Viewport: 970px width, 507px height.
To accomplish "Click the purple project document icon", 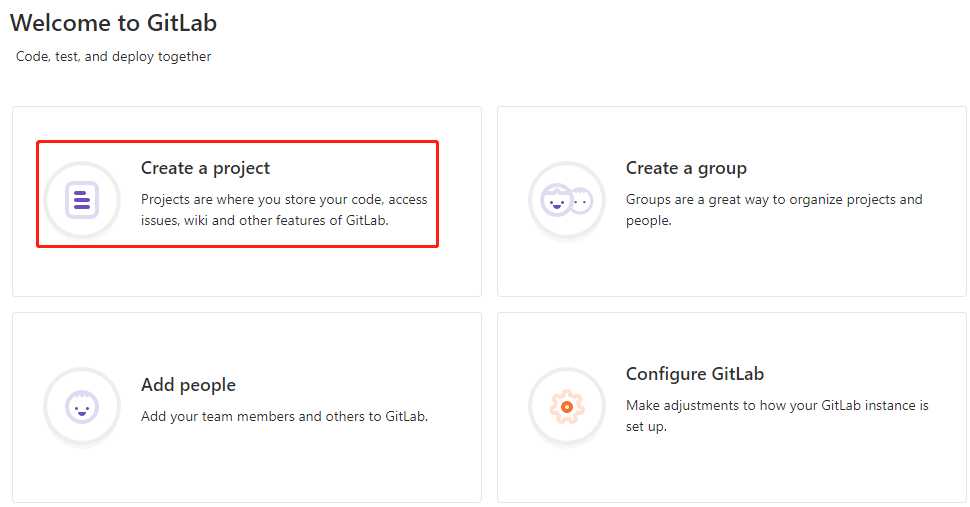I will point(82,200).
